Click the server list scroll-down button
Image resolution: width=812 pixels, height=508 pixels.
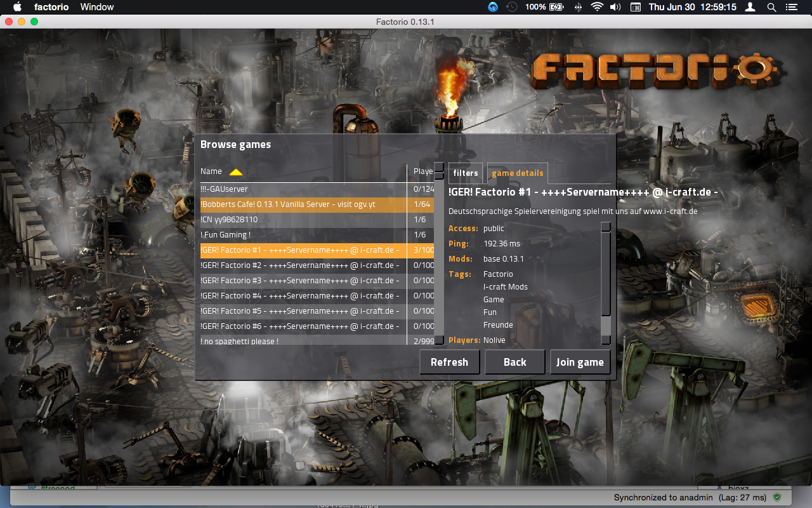439,340
